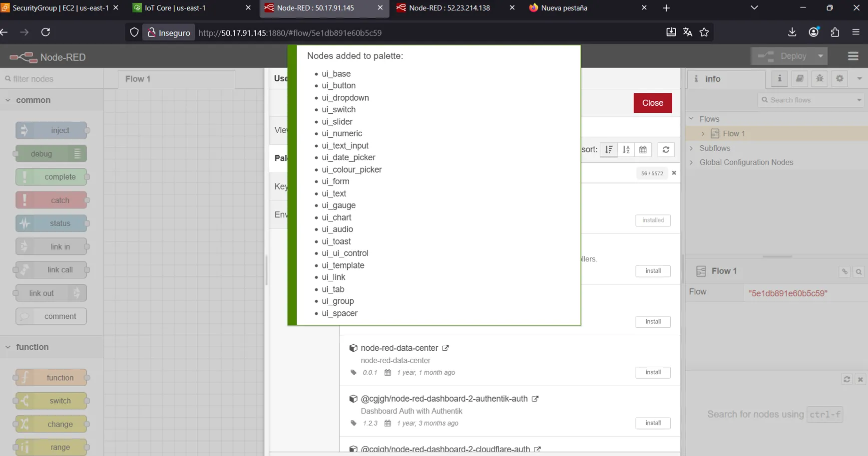Refresh the module list in palette manager
The width and height of the screenshot is (868, 456).
pos(666,150)
